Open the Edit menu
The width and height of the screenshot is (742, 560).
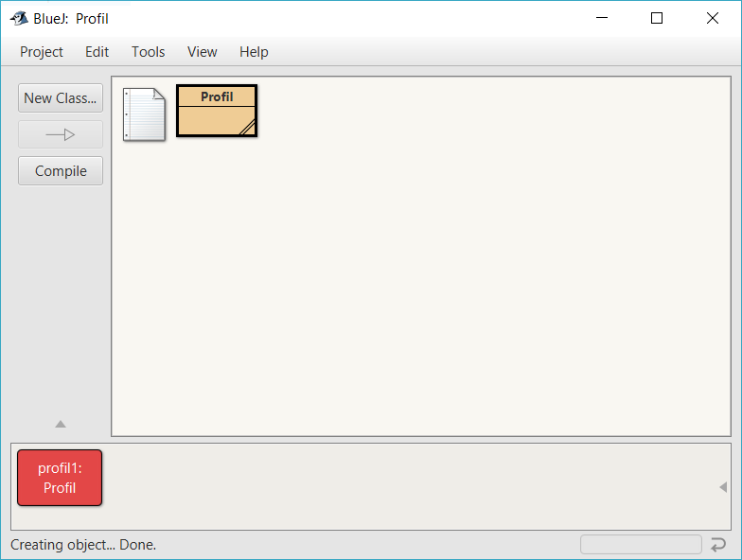pos(97,51)
